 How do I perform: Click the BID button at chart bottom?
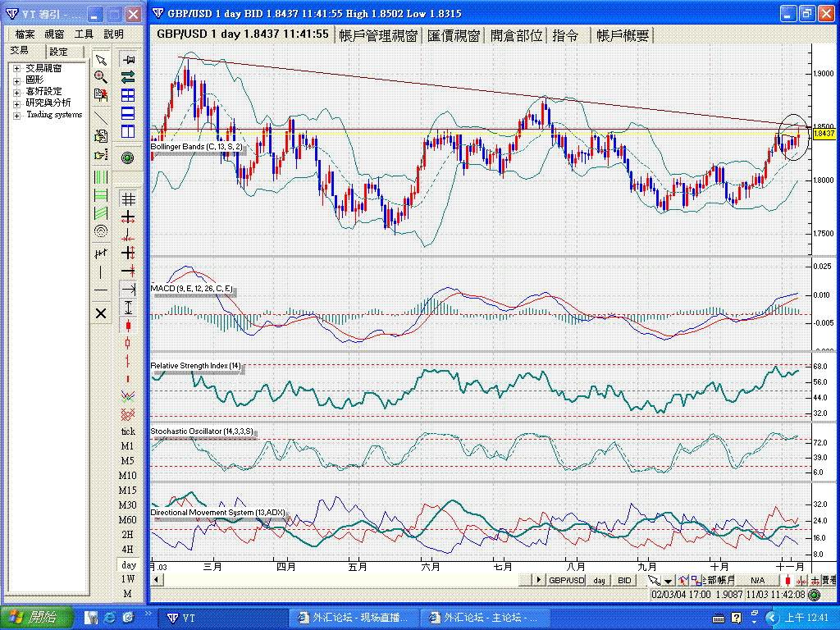pyautogui.click(x=624, y=580)
